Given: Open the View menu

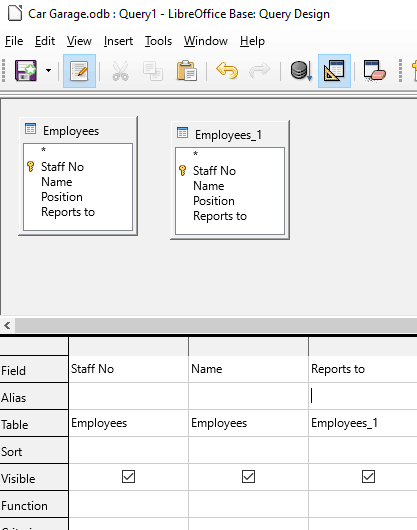Looking at the screenshot, I should (79, 41).
